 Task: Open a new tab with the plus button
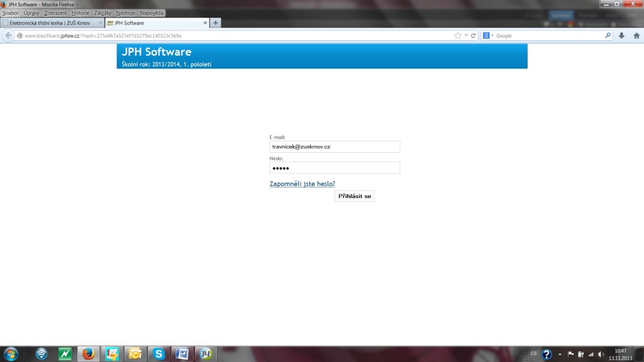(x=216, y=23)
